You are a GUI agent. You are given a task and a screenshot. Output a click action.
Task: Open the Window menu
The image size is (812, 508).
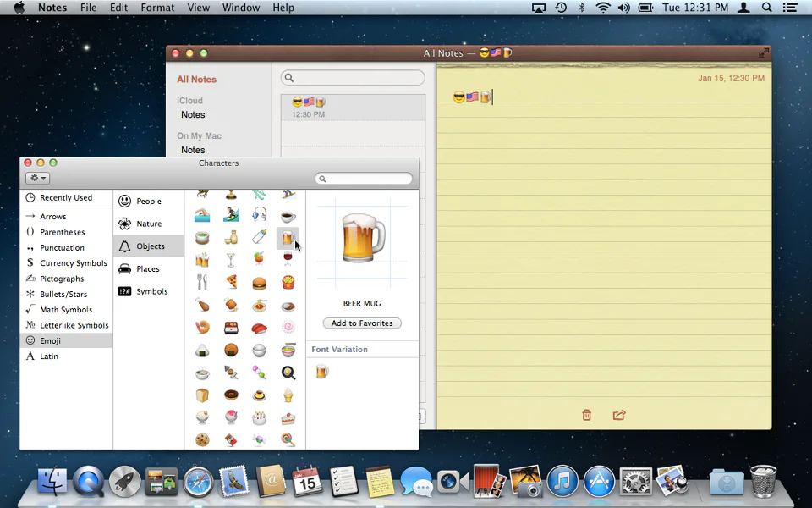(241, 8)
